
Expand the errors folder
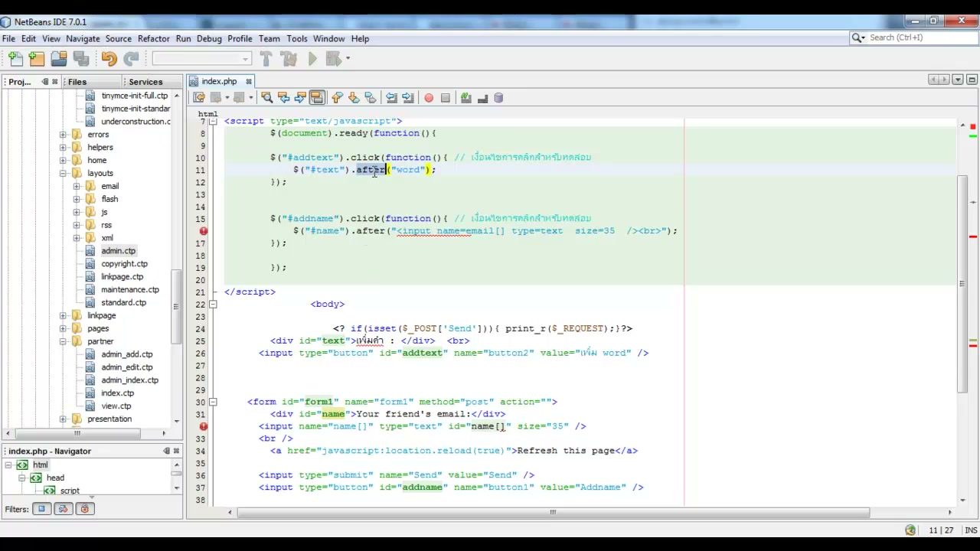(63, 135)
